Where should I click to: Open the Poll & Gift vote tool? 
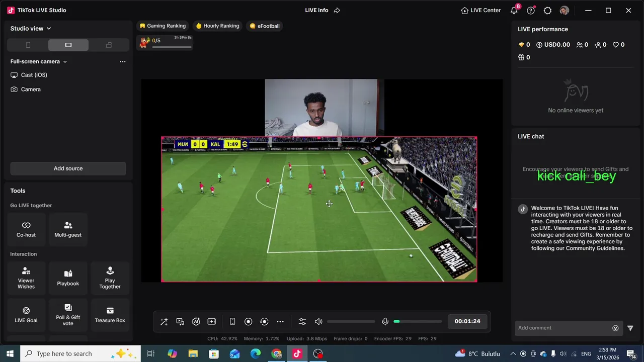[68, 315]
